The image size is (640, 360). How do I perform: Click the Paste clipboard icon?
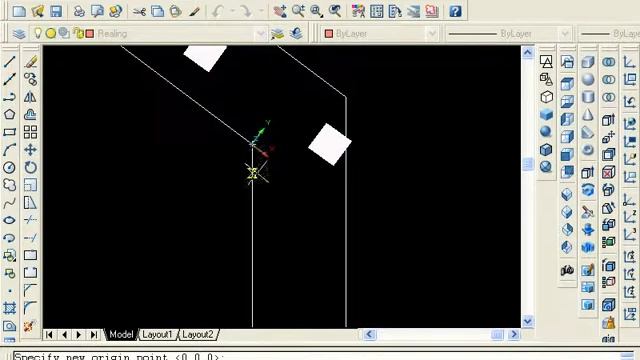click(176, 11)
